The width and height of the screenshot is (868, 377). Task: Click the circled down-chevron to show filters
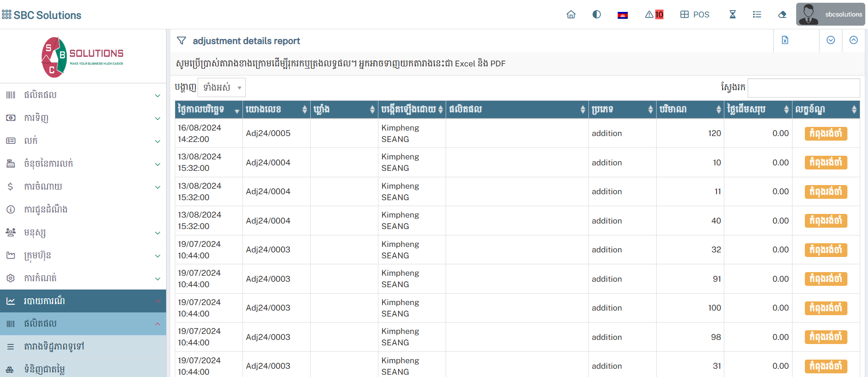click(x=830, y=40)
